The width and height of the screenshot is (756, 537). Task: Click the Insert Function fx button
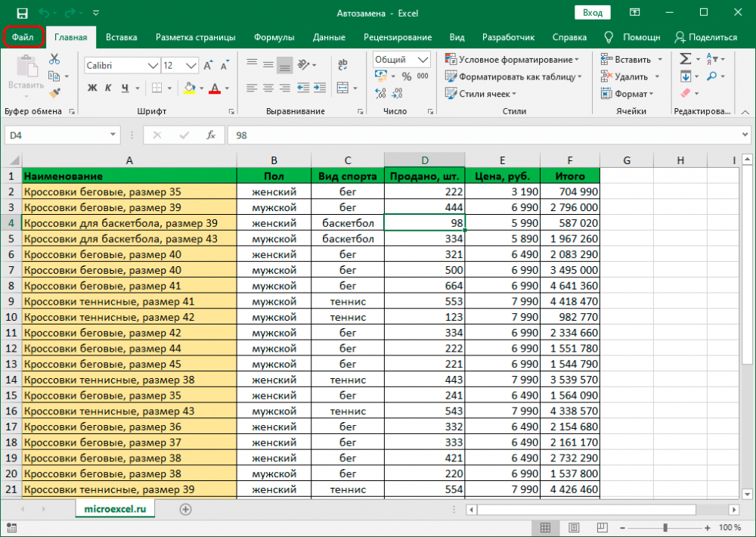tap(211, 135)
